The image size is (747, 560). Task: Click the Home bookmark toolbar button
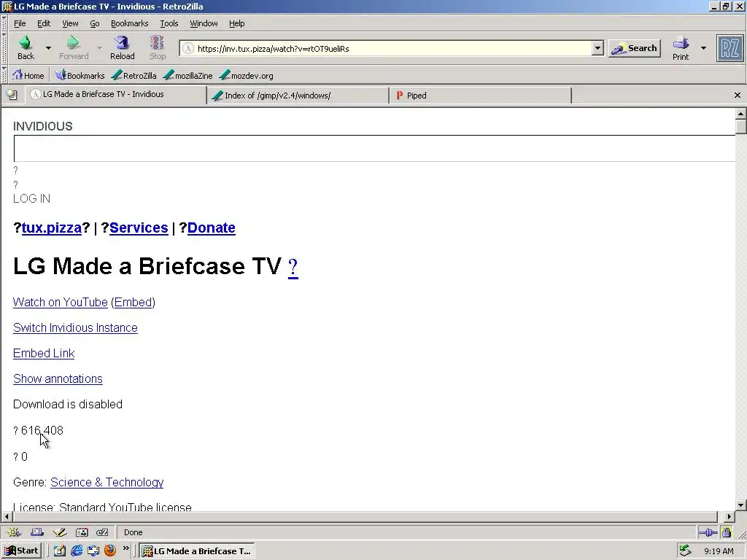click(28, 75)
